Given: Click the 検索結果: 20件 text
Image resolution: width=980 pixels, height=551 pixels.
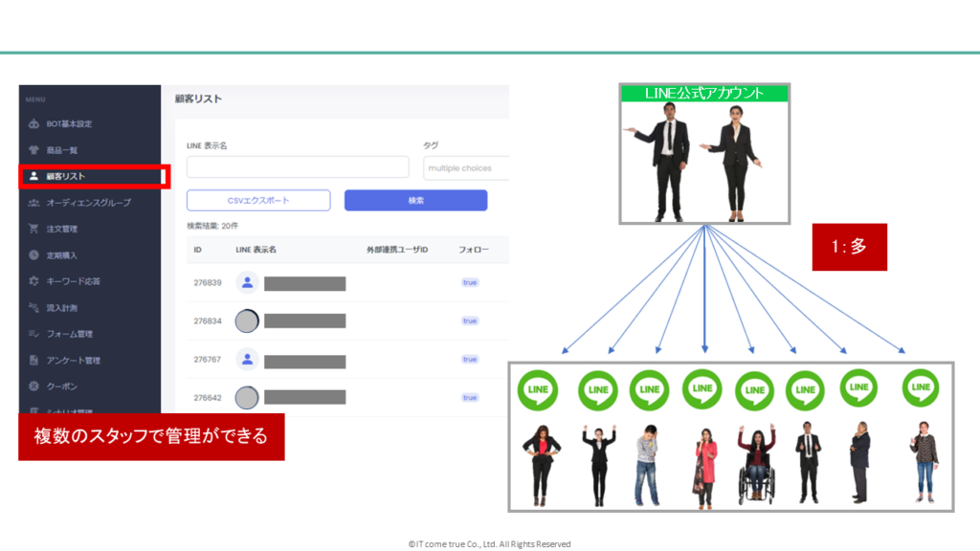Looking at the screenshot, I should click(212, 226).
